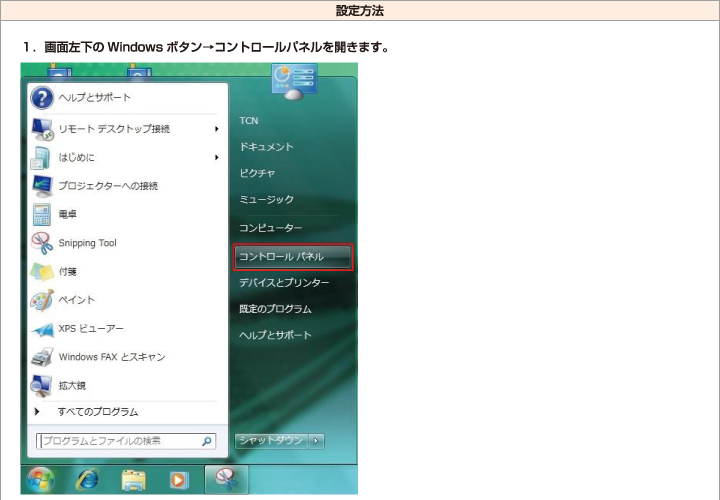Open ドキュメント link
The width and height of the screenshot is (720, 500).
pos(266,147)
